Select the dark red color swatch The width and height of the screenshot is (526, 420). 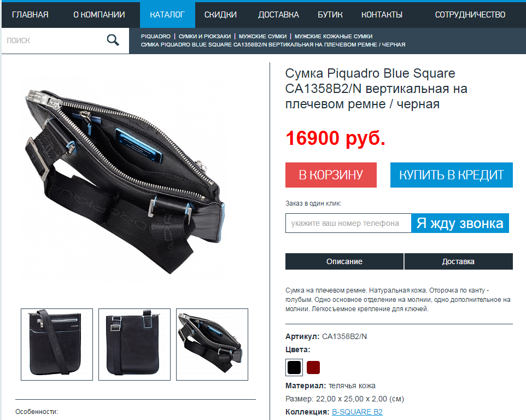313,367
